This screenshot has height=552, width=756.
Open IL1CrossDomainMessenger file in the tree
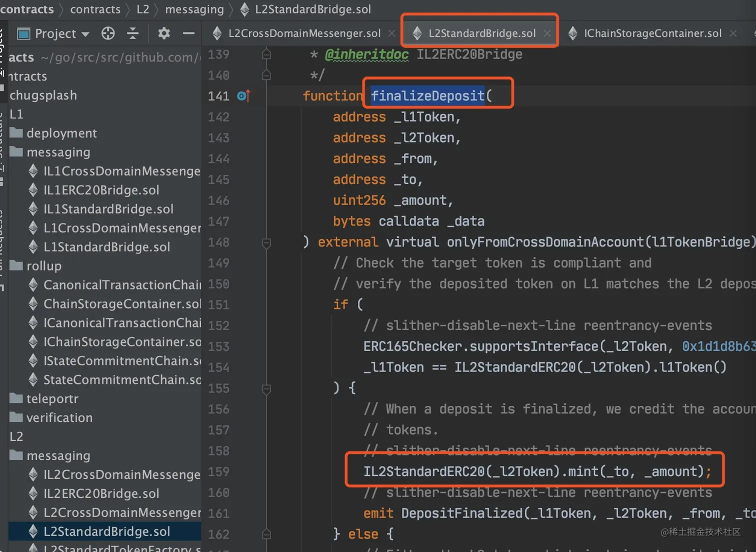pos(114,171)
